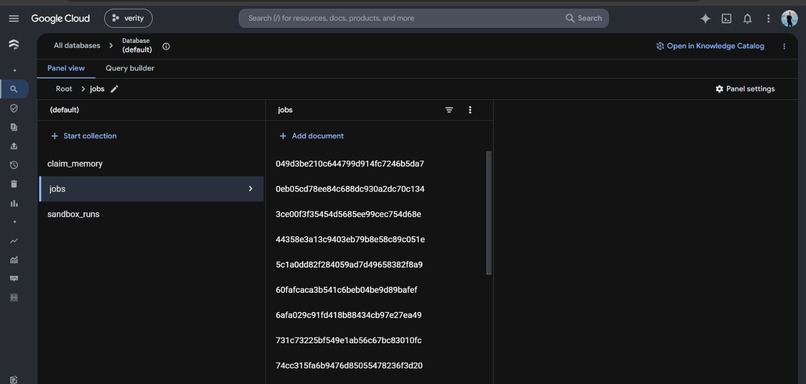Navigate to Root in path breadcrumb
This screenshot has width=806, height=384.
[64, 89]
